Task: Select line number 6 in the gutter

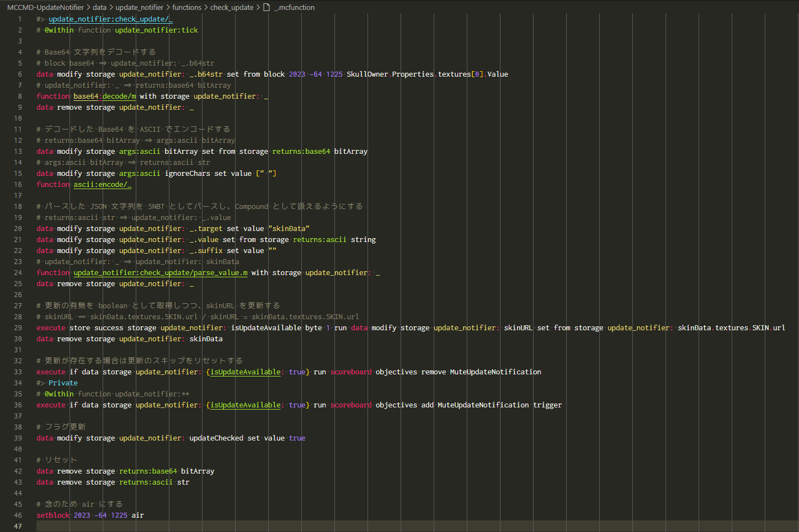Action: 20,74
